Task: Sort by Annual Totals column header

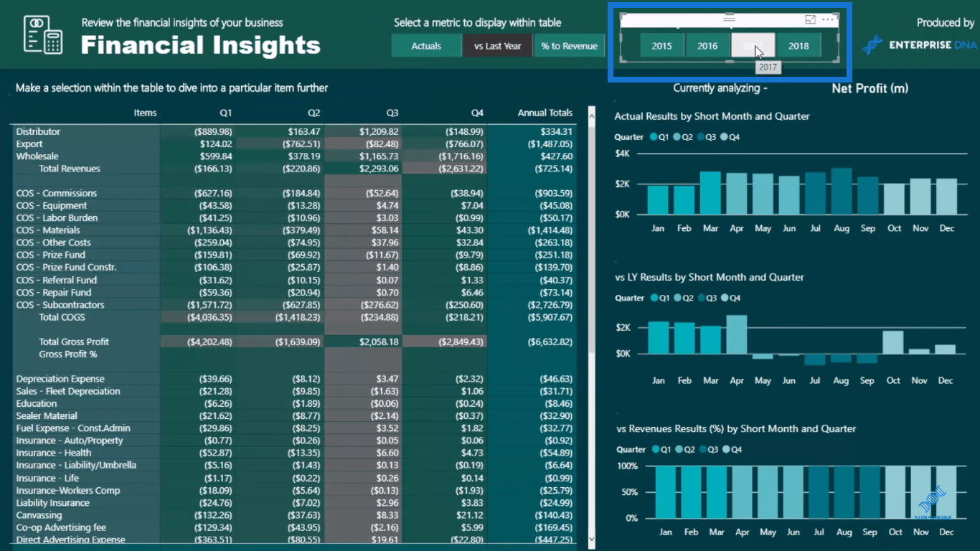Action: point(545,113)
